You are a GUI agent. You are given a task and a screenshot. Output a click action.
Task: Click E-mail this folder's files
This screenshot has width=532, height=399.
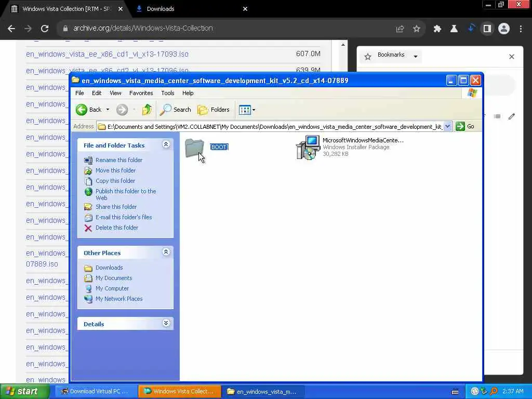pos(124,217)
